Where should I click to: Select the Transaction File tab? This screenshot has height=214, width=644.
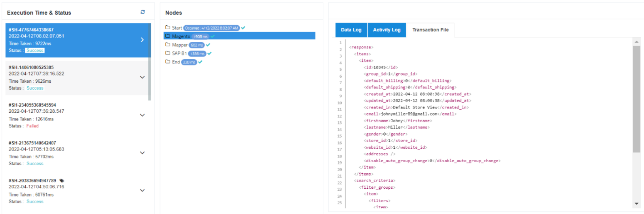click(x=430, y=30)
